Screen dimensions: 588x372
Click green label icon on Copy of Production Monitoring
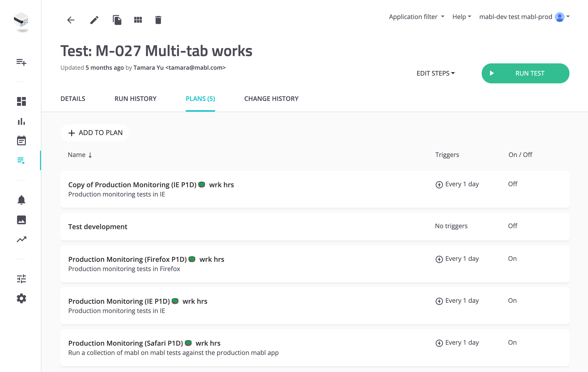pos(201,184)
